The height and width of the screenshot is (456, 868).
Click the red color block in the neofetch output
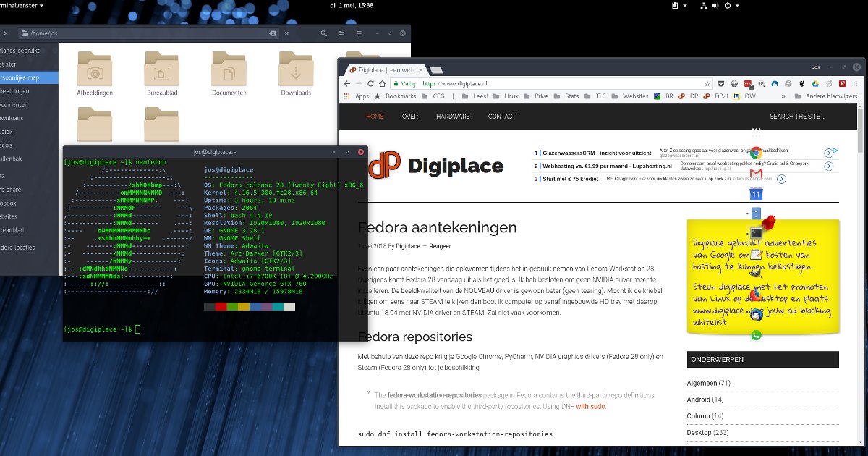[x=221, y=307]
